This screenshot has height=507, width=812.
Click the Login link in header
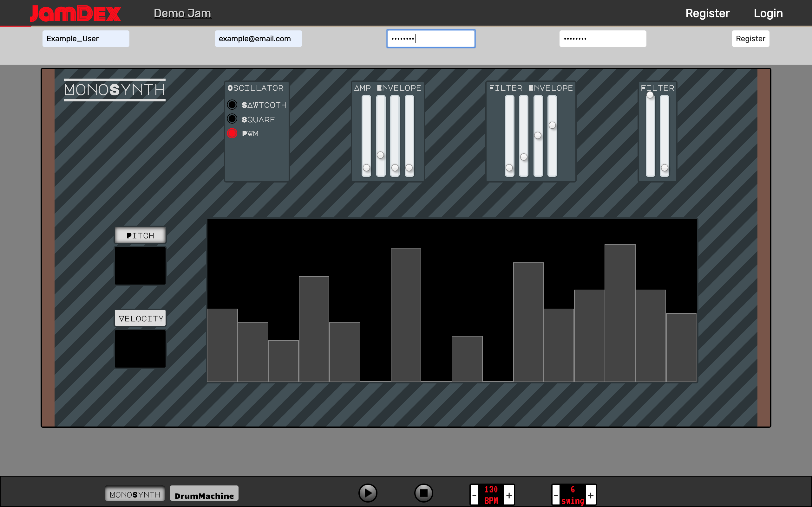click(x=768, y=13)
